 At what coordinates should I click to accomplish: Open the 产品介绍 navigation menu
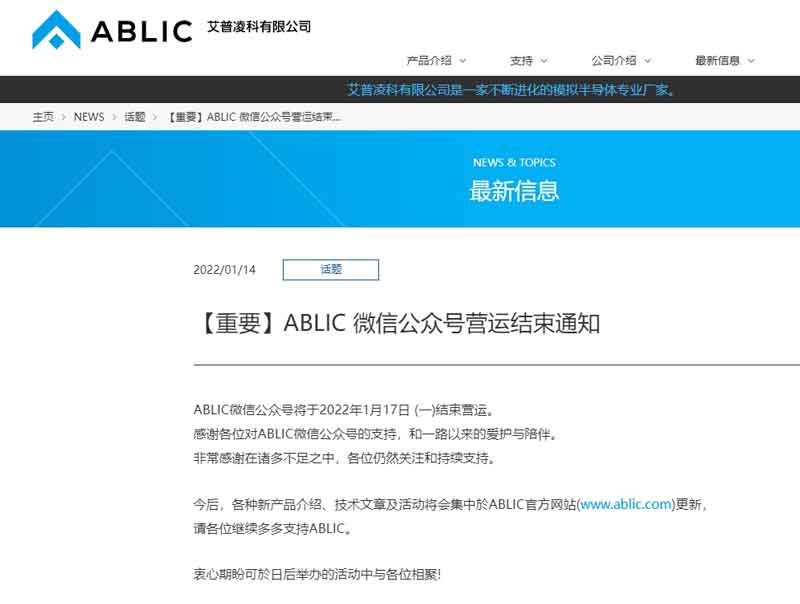tap(431, 59)
